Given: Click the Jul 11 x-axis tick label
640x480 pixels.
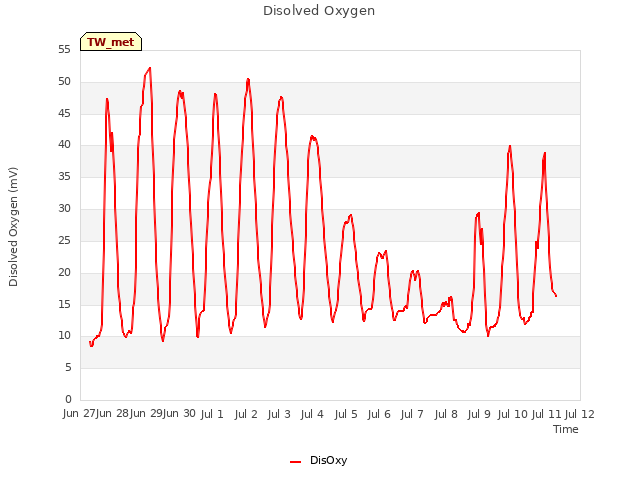Looking at the screenshot, I should (546, 414).
